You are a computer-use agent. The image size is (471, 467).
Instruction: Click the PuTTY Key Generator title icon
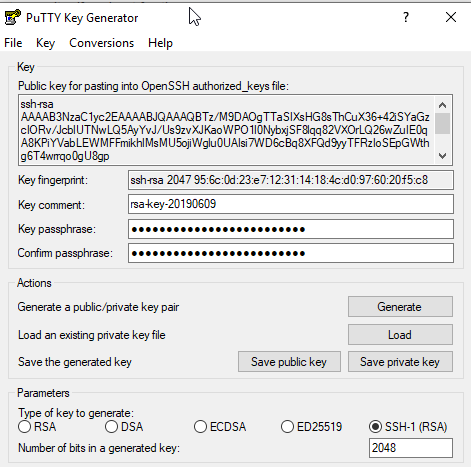pyautogui.click(x=13, y=18)
